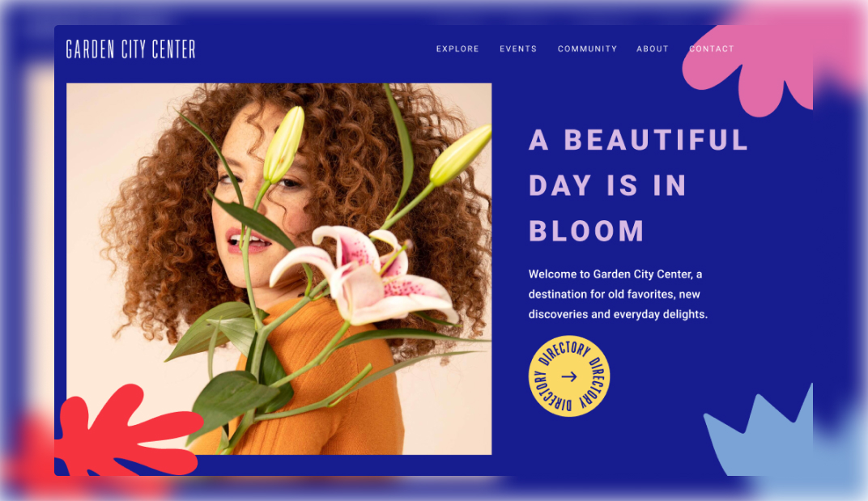
Task: Click the 'DAY IS IN' headline line
Action: click(607, 185)
